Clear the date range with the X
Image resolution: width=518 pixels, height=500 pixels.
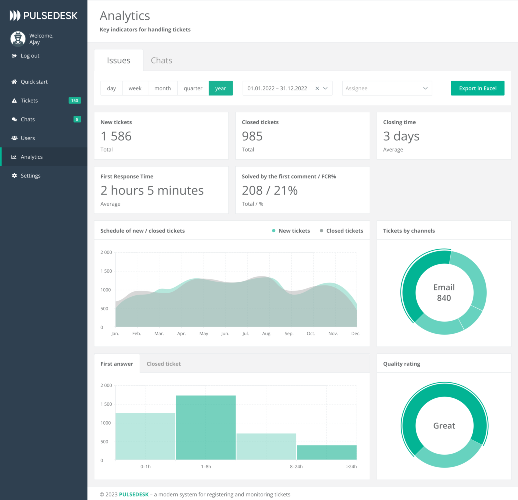317,88
